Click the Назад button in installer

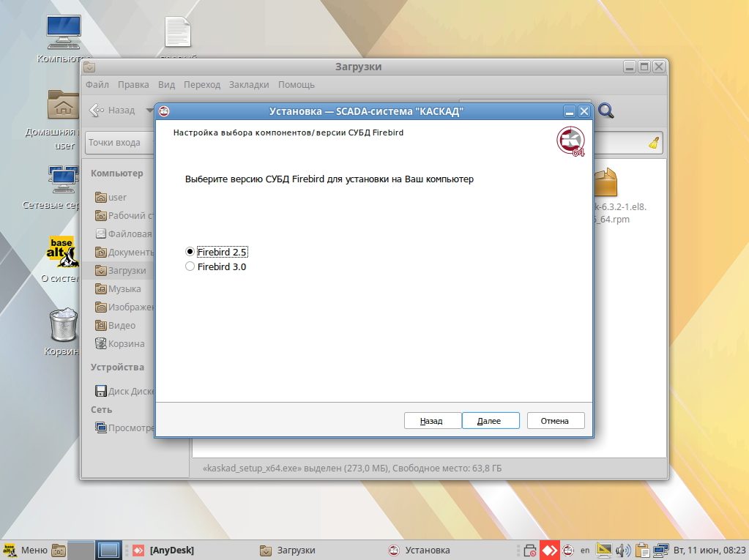[x=432, y=421]
